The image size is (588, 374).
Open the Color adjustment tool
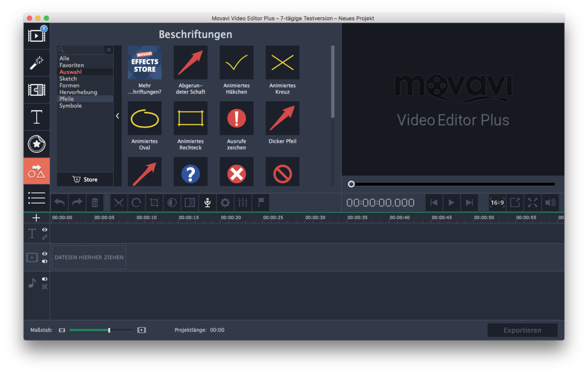[x=172, y=203]
